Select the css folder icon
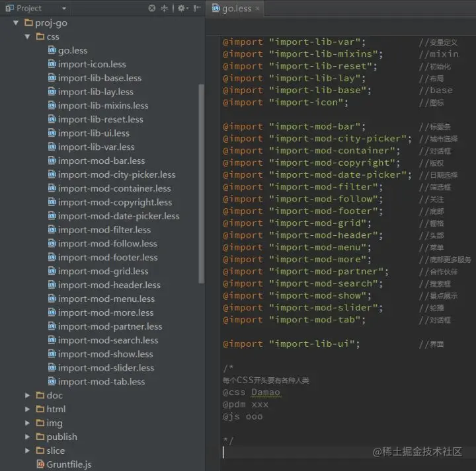Viewport: 476px width, 471px height. [x=40, y=36]
